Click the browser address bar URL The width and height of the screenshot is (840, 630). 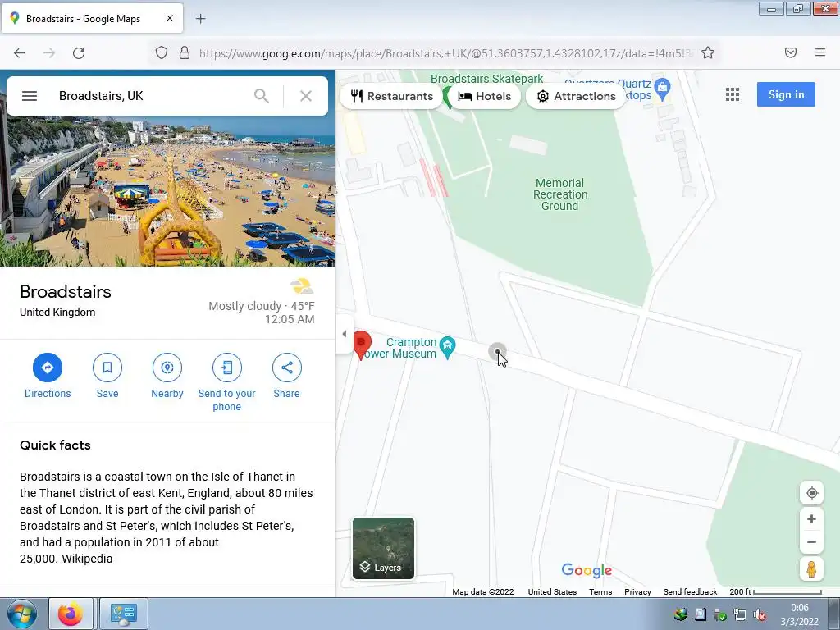click(445, 53)
